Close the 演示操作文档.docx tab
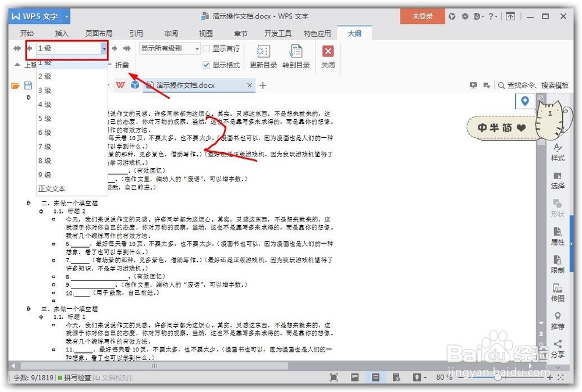582x392 pixels. (250, 85)
